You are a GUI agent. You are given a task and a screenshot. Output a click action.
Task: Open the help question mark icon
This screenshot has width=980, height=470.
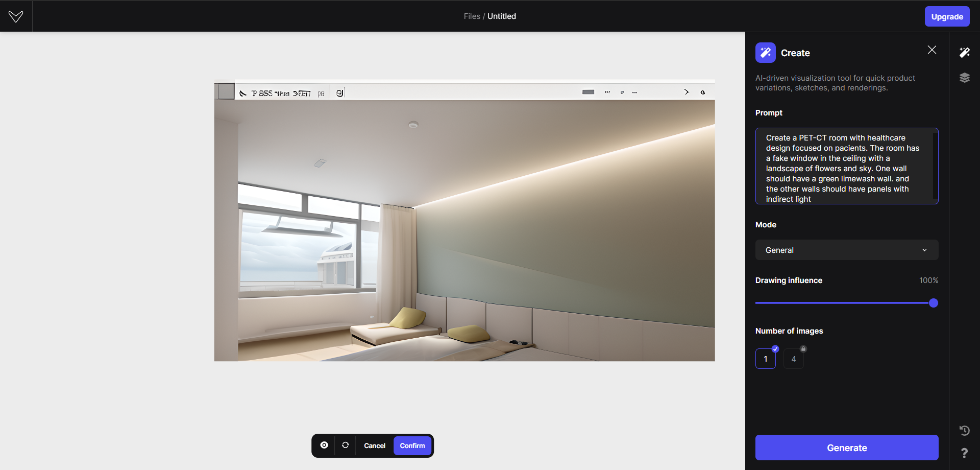pyautogui.click(x=964, y=453)
